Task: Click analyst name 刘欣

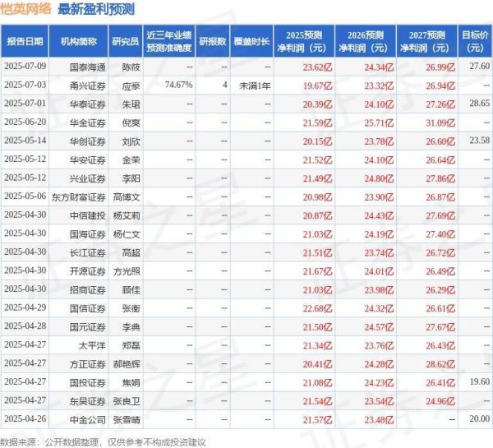Action: tap(131, 141)
